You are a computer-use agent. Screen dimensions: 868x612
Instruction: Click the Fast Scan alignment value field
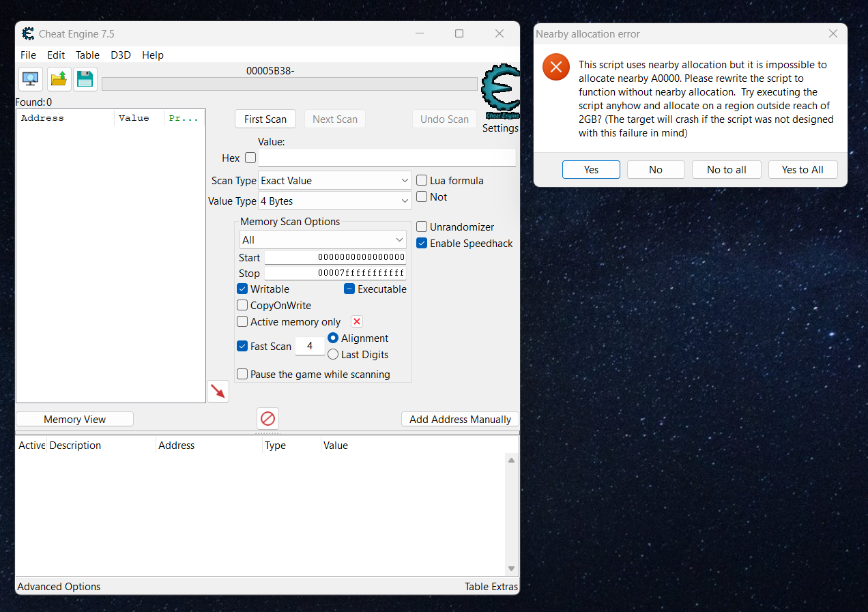coord(310,346)
